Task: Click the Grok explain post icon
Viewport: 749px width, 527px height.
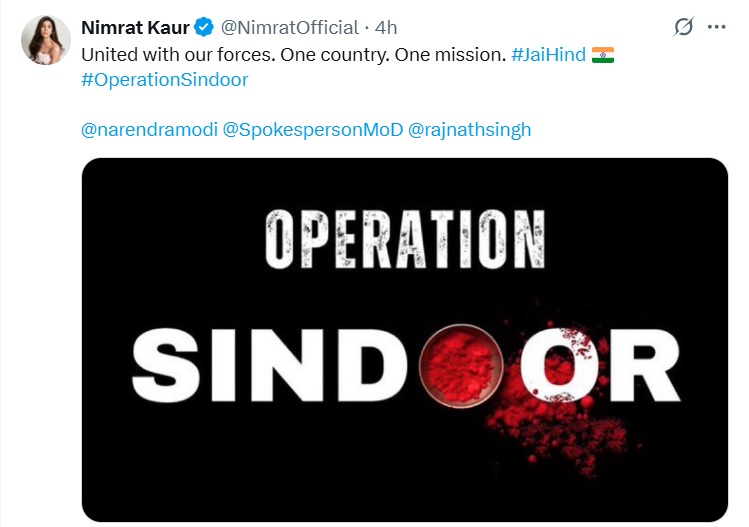Action: [684, 28]
